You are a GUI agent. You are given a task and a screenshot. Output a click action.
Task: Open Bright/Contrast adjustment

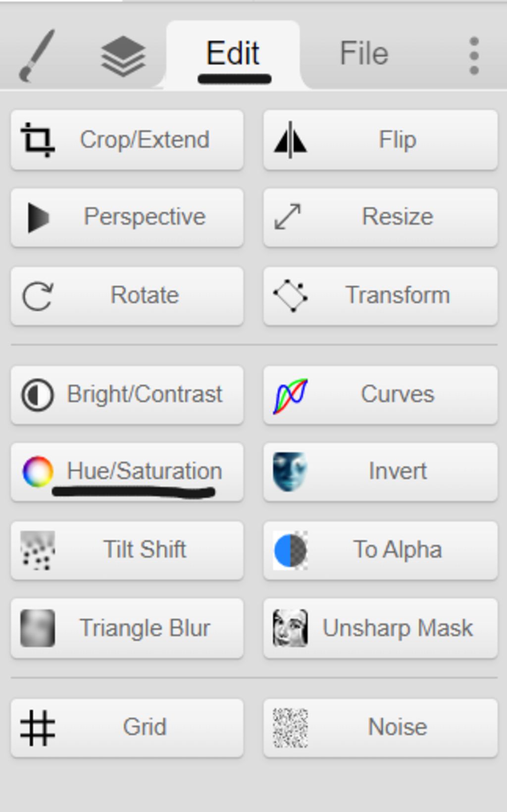tap(127, 395)
